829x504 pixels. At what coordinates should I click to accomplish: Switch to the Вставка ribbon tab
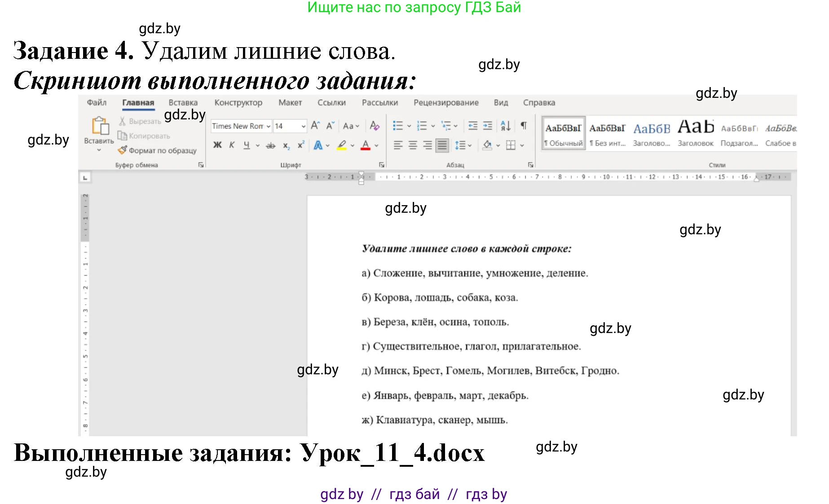pyautogui.click(x=183, y=102)
